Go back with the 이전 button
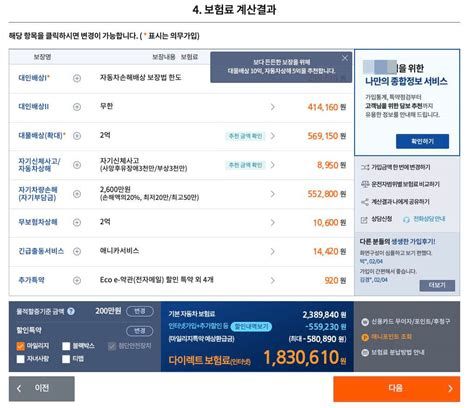The height and width of the screenshot is (408, 474). [x=42, y=389]
